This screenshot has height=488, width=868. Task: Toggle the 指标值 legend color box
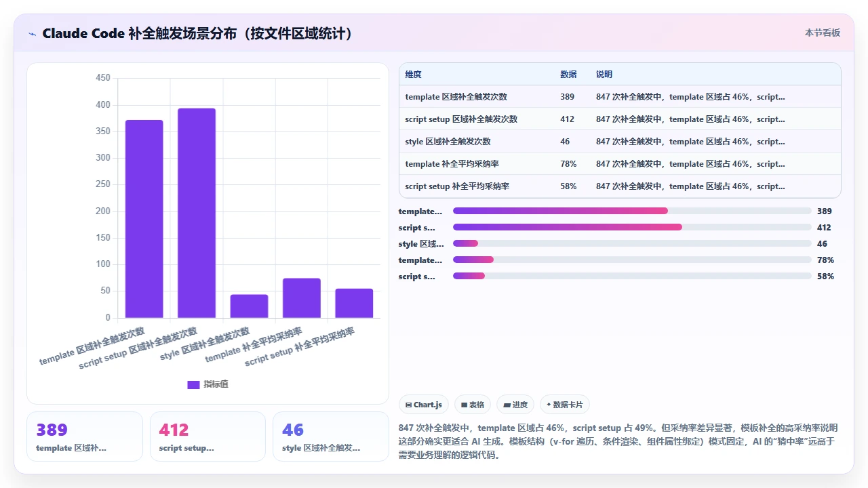[x=193, y=384]
